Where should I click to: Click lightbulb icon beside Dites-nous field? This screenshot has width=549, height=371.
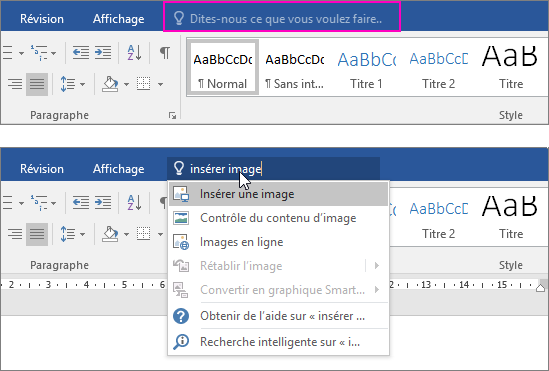(179, 18)
